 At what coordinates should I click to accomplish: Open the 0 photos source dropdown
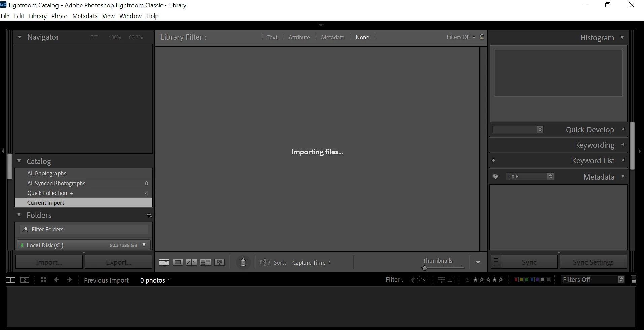tap(155, 280)
